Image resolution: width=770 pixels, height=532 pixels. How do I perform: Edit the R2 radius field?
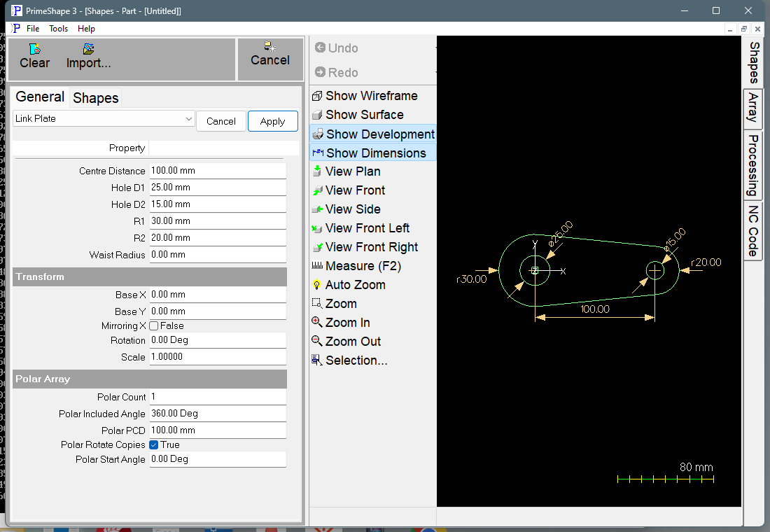(x=218, y=238)
